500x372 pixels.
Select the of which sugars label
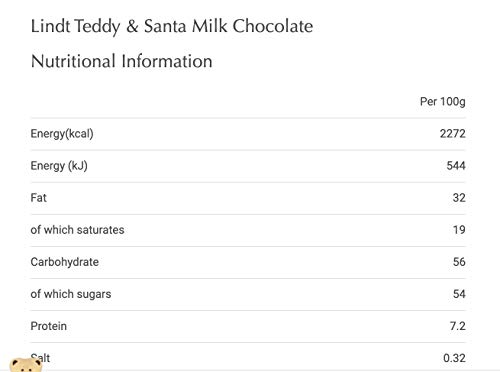pos(71,294)
